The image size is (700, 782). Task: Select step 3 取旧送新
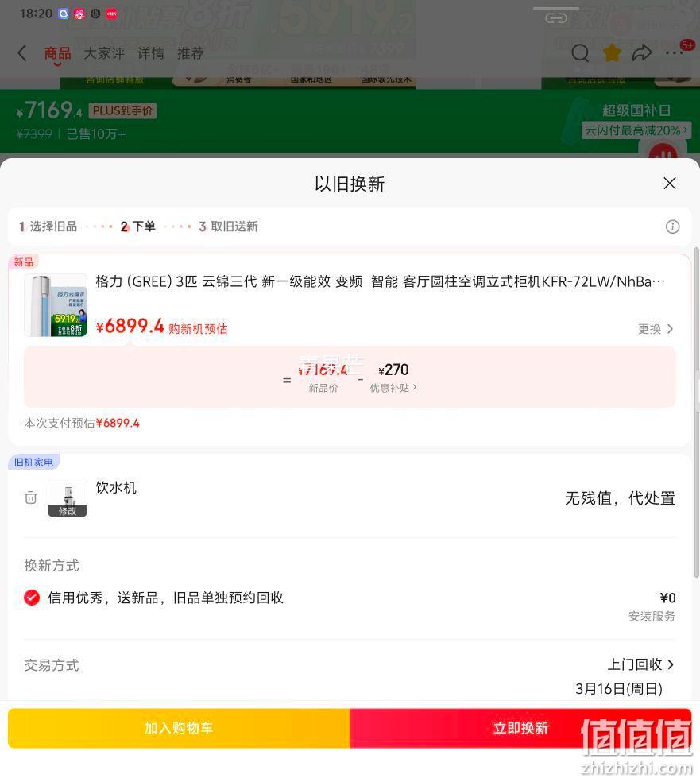(x=228, y=226)
